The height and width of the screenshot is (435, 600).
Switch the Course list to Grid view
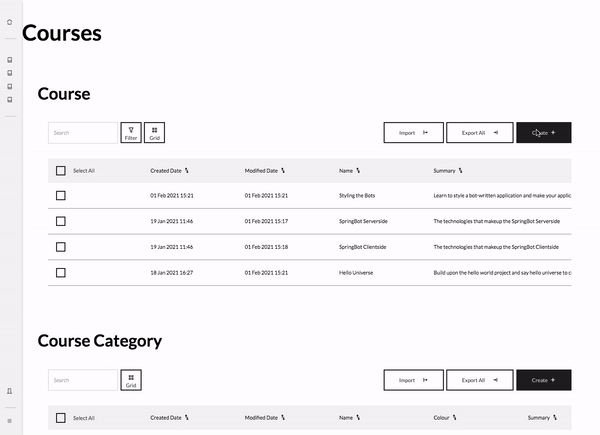coord(154,133)
